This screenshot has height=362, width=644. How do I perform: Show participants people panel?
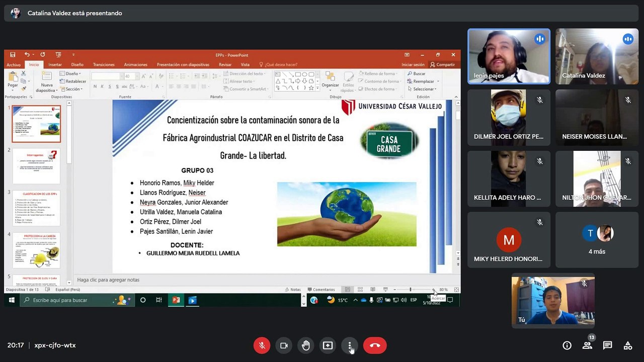tap(587, 345)
